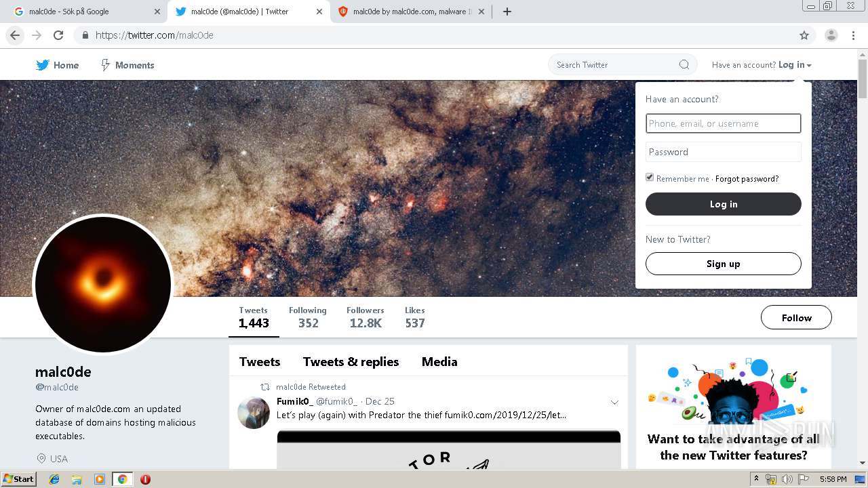This screenshot has height=488, width=868.
Task: View Followers count 12.8K
Action: [x=366, y=317]
